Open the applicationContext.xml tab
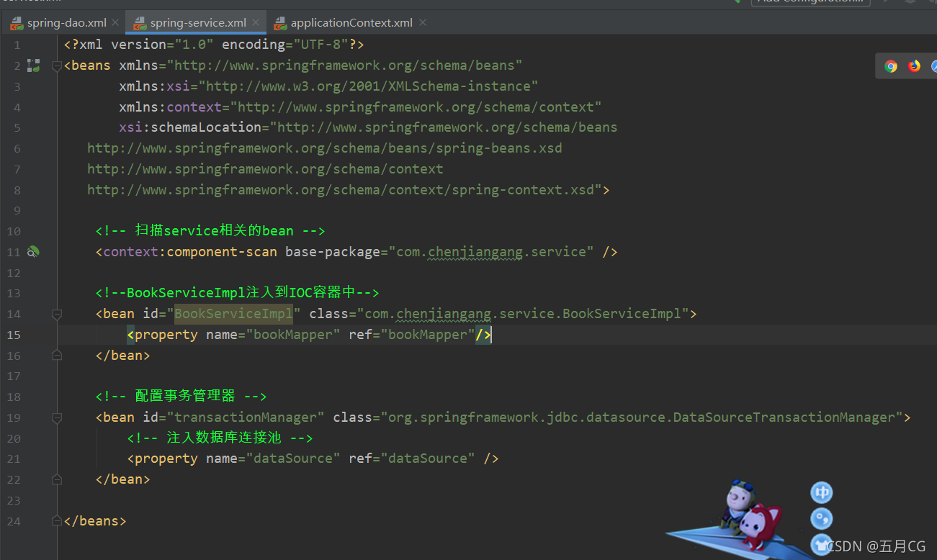The width and height of the screenshot is (937, 560). (x=351, y=23)
